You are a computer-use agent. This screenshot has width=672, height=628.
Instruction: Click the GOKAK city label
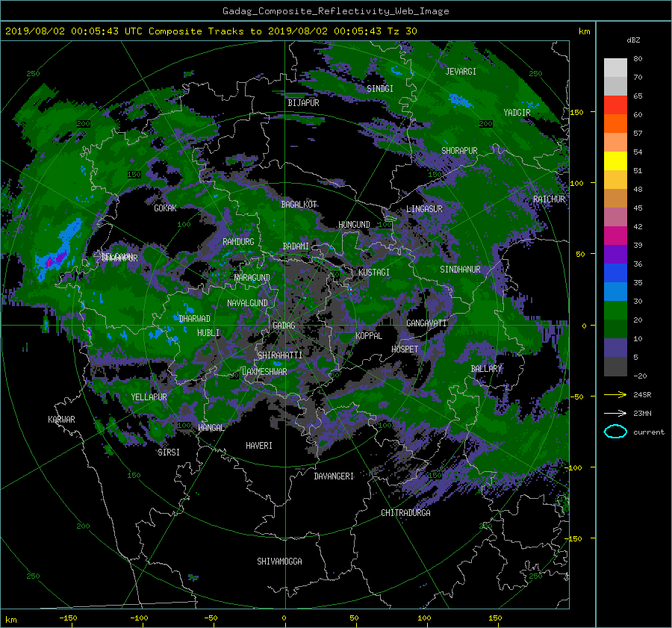click(x=165, y=208)
